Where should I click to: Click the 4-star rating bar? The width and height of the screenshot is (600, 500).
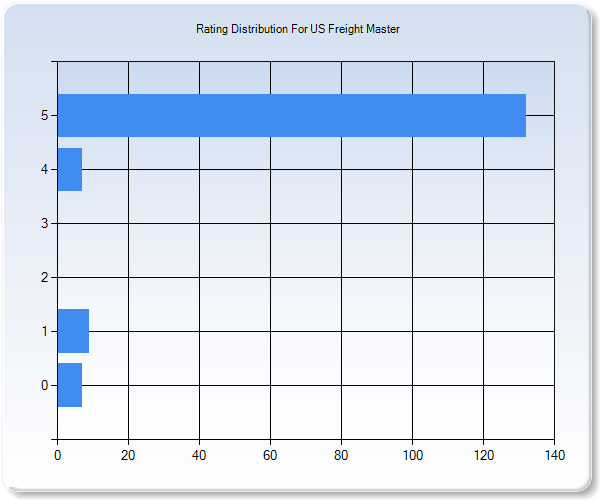(70, 169)
